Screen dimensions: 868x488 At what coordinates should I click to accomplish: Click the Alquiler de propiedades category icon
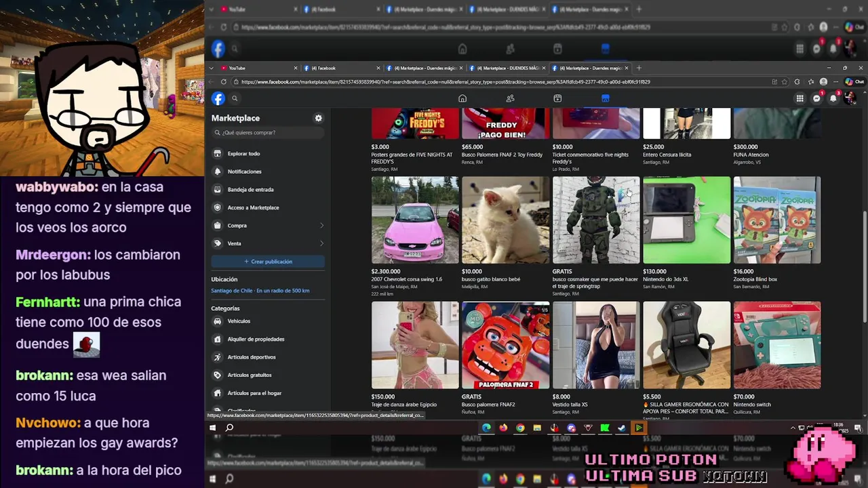217,339
